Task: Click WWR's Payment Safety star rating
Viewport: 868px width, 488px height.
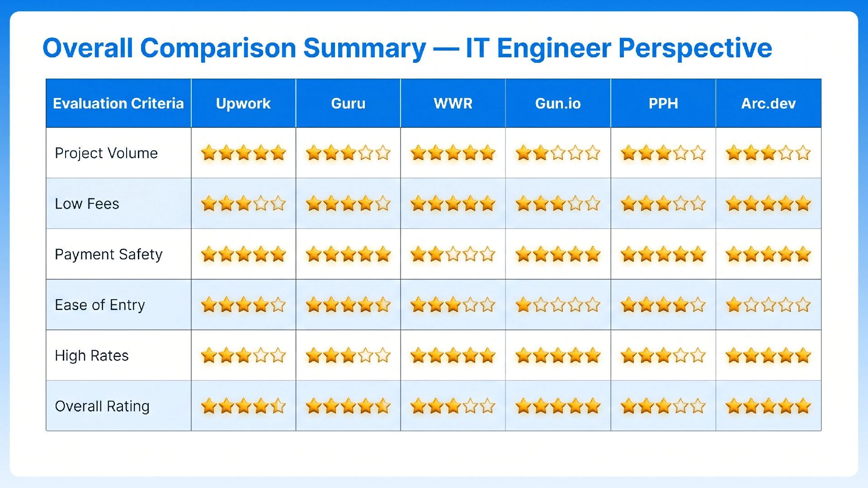Action: click(453, 254)
